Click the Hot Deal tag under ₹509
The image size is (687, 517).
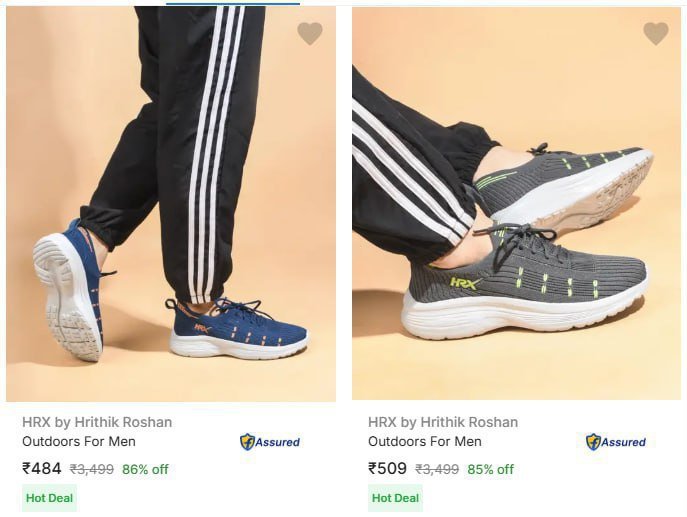tap(395, 498)
